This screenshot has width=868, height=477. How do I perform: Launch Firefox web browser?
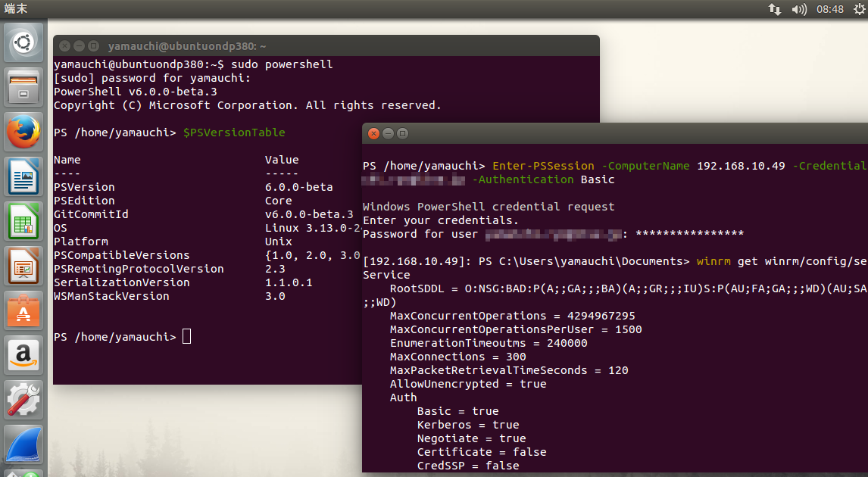click(x=23, y=132)
